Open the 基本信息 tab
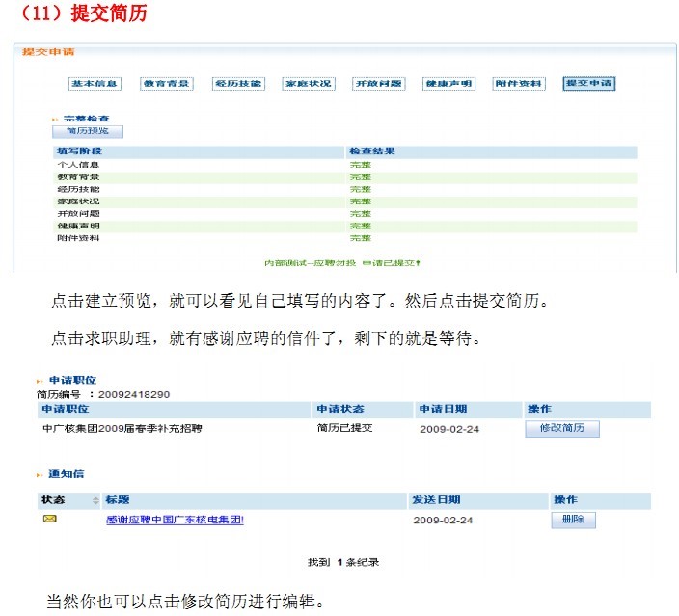The height and width of the screenshot is (616, 679). (95, 84)
